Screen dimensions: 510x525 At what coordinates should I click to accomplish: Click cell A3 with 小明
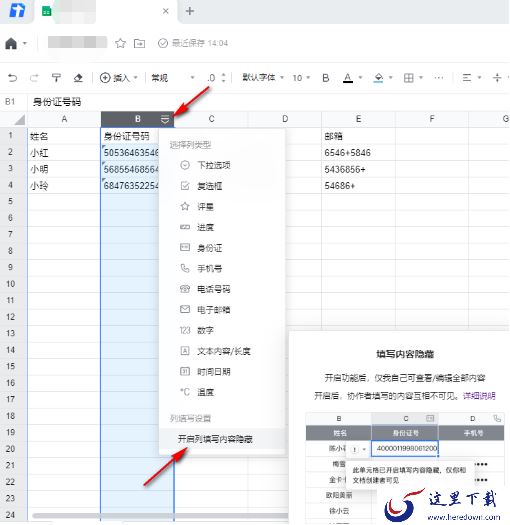click(64, 169)
